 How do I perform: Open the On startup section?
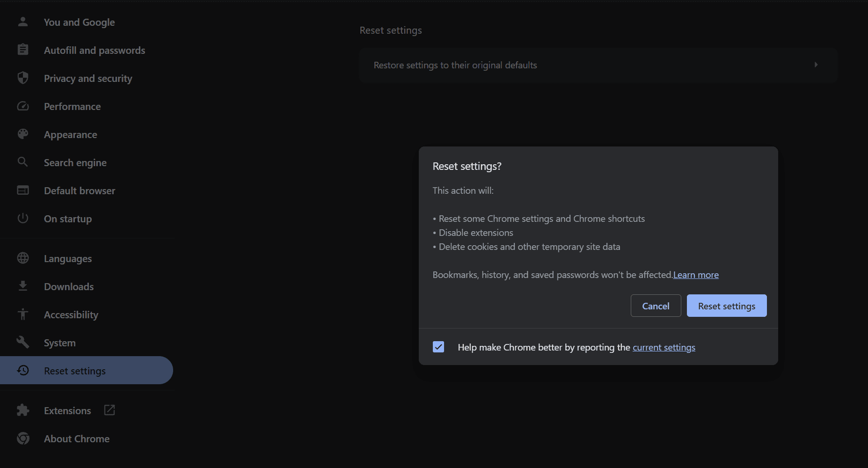coord(68,219)
